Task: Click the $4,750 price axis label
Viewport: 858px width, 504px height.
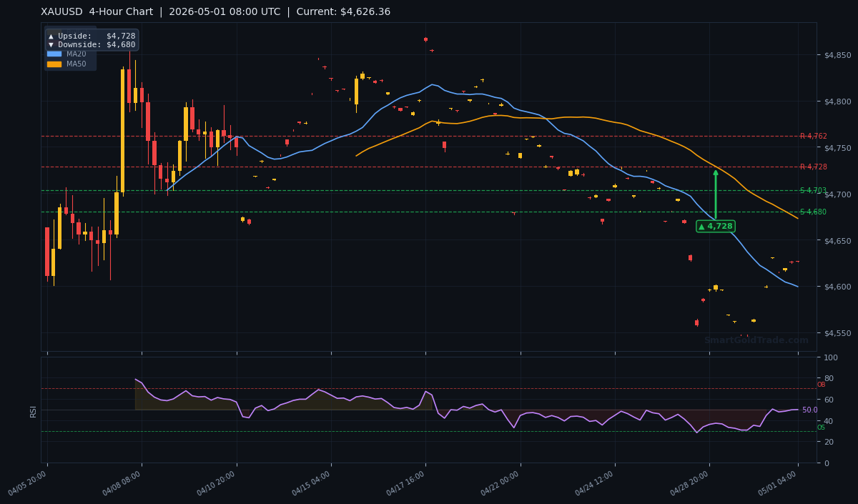Action: coord(837,148)
